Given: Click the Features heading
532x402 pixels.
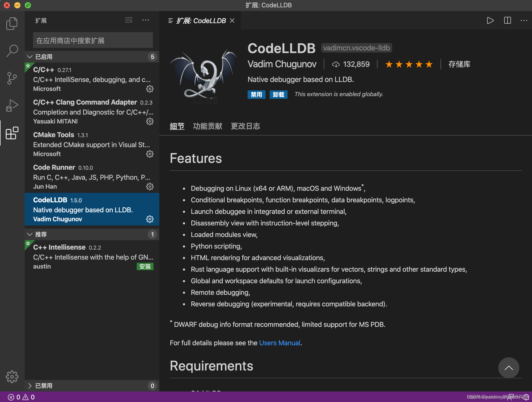Looking at the screenshot, I should [x=196, y=158].
